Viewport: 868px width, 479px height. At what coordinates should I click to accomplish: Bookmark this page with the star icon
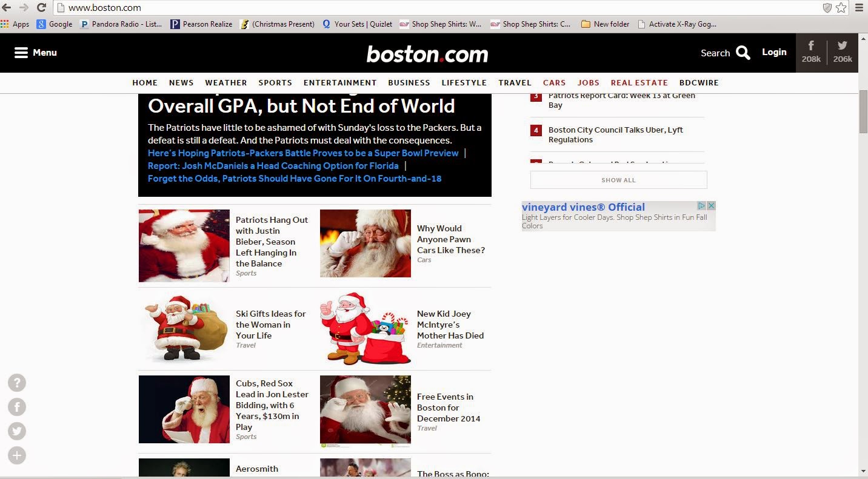click(841, 8)
